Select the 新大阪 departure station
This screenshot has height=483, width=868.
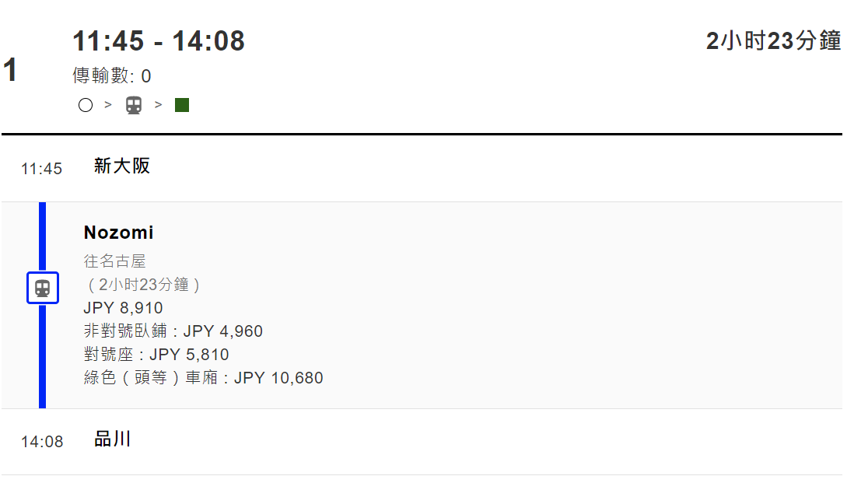122,166
